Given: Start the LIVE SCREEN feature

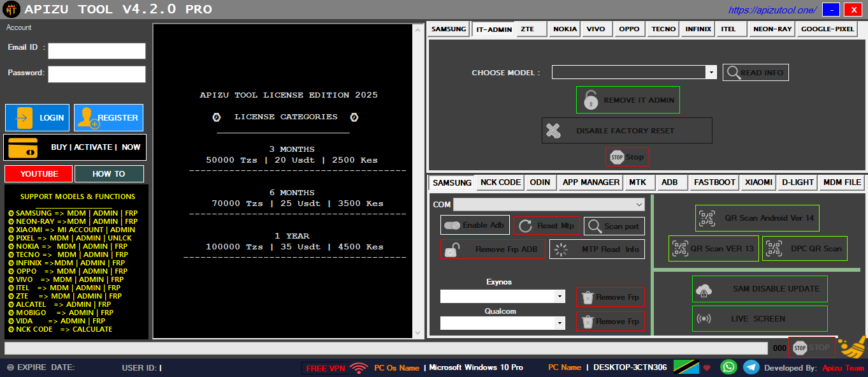Looking at the screenshot, I should (x=760, y=318).
